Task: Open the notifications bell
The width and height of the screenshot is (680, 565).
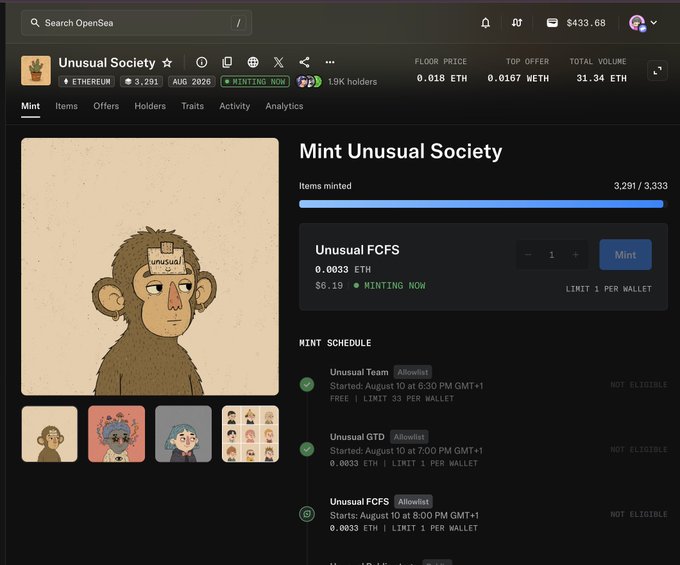Action: pos(485,23)
